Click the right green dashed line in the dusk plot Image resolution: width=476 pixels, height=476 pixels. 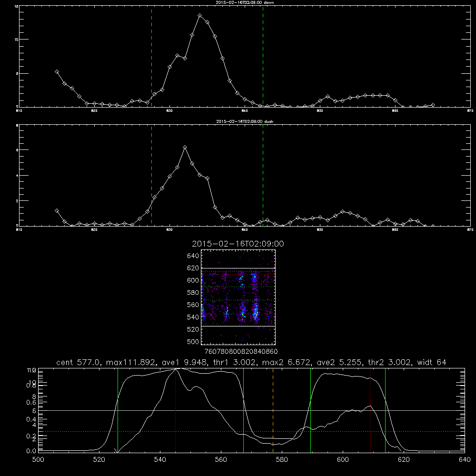coord(263,176)
